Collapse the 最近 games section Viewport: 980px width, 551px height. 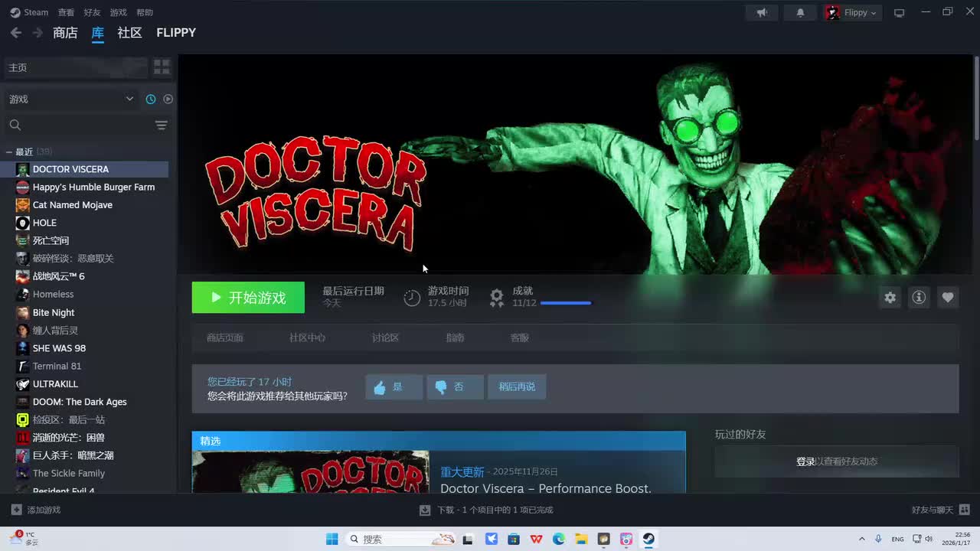click(x=8, y=152)
